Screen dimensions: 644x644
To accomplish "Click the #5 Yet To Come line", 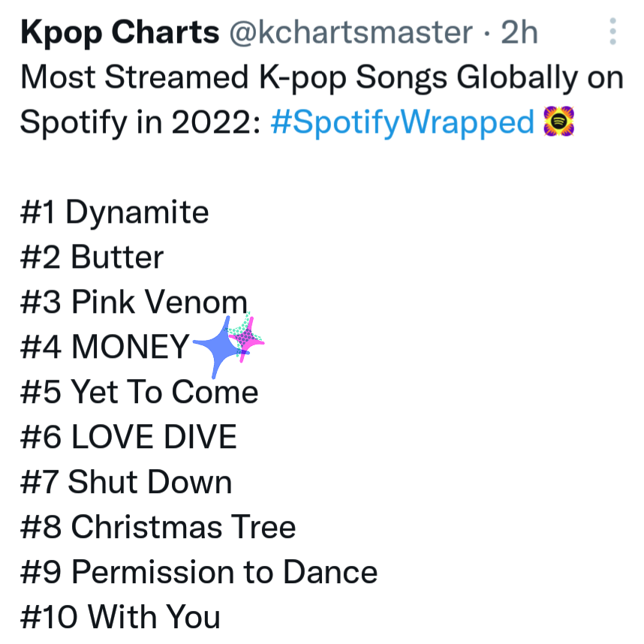I will coord(139,392).
